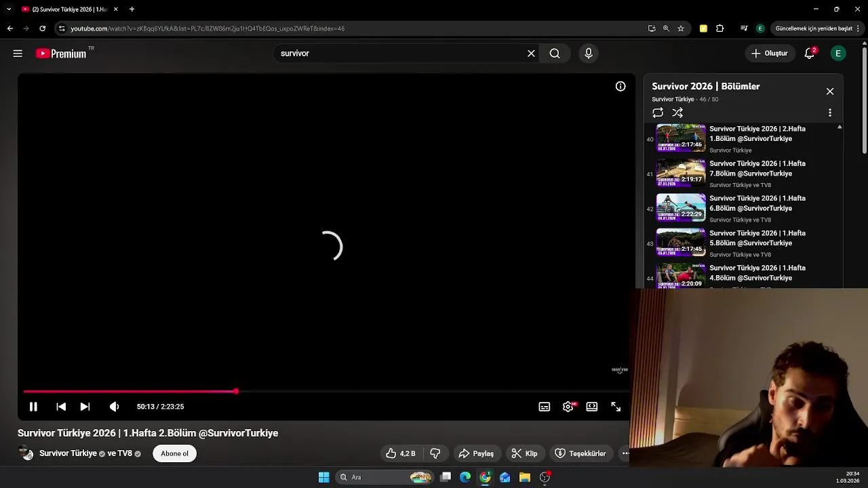868x488 pixels.
Task: Go to the YouTube Premium home logo
Action: point(61,54)
